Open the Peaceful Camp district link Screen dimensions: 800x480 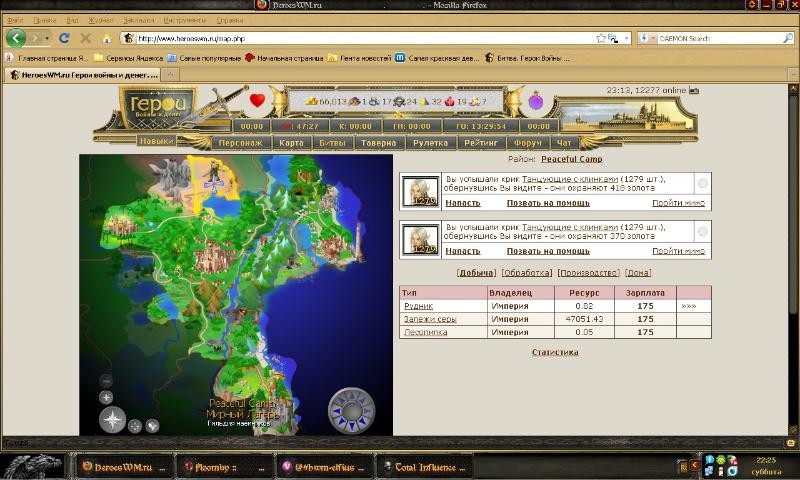click(572, 159)
